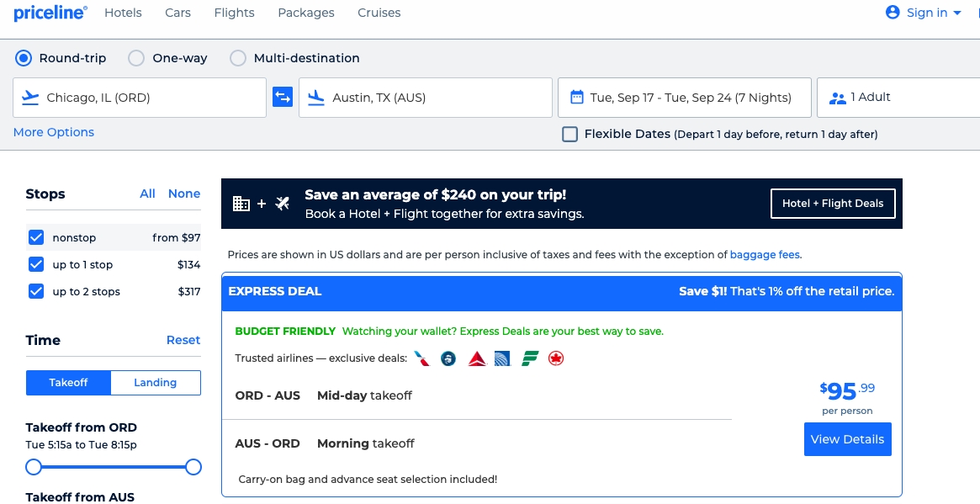Click the Air Canada logo
Screen dimensions: 980x504
[x=556, y=358]
